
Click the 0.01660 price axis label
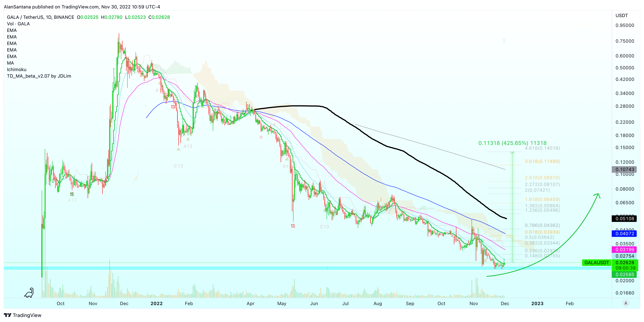[x=625, y=293]
